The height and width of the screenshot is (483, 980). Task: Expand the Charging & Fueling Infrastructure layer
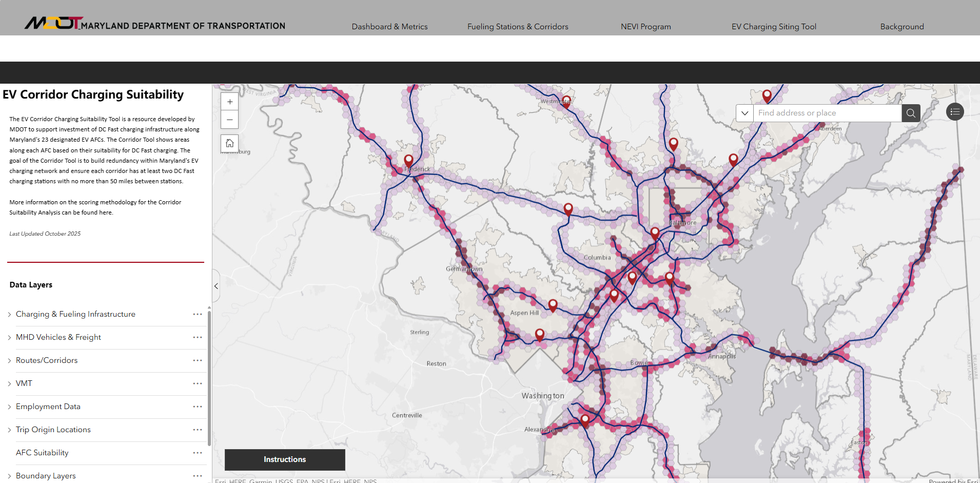9,314
